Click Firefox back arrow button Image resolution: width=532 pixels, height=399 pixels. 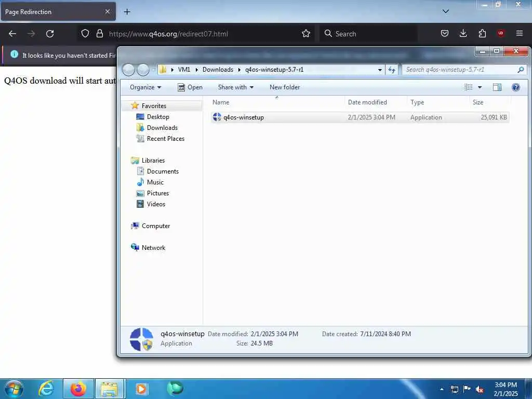pos(12,34)
